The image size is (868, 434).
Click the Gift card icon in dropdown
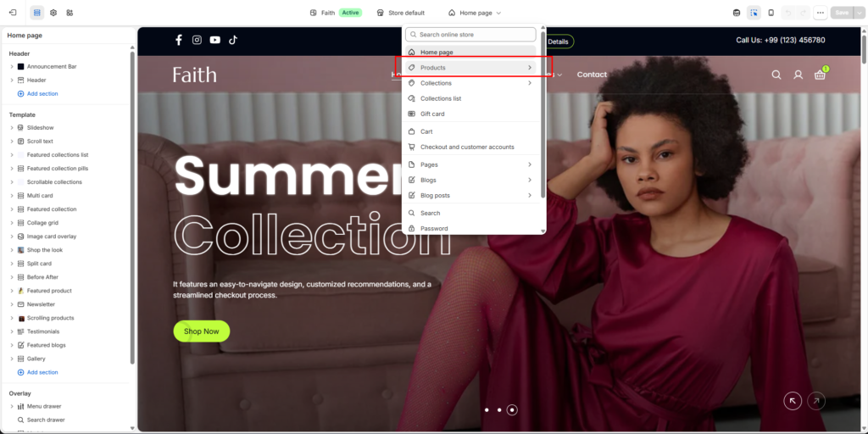pyautogui.click(x=411, y=114)
